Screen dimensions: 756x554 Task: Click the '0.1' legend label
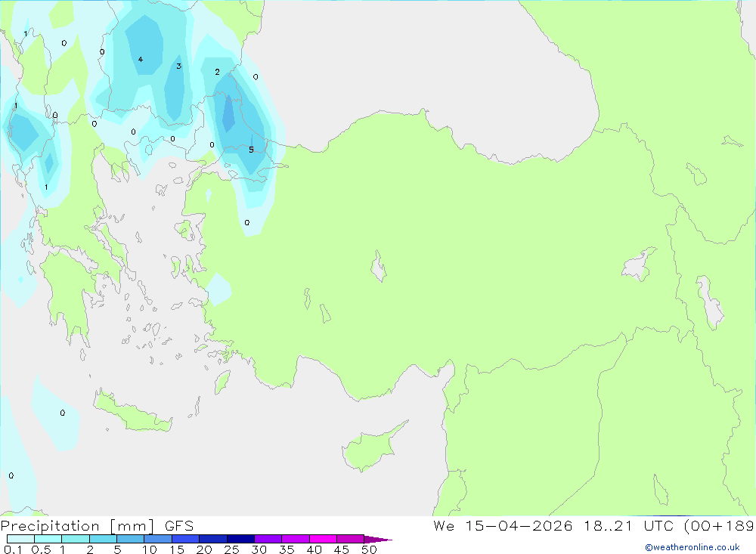(x=13, y=549)
